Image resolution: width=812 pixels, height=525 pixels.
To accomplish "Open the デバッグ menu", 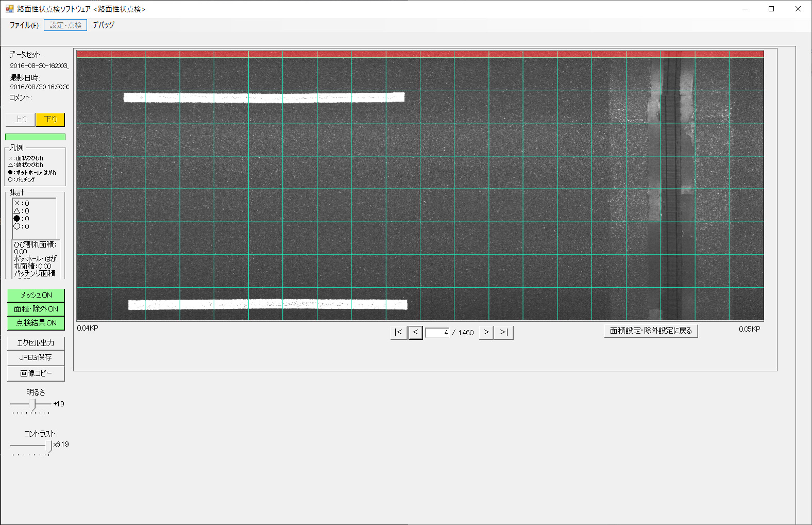I will point(104,25).
